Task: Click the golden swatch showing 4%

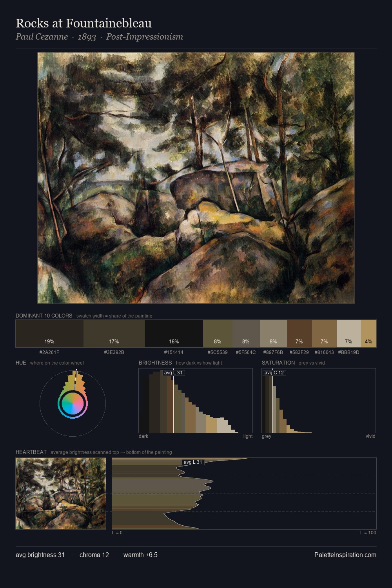Action: coord(368,334)
